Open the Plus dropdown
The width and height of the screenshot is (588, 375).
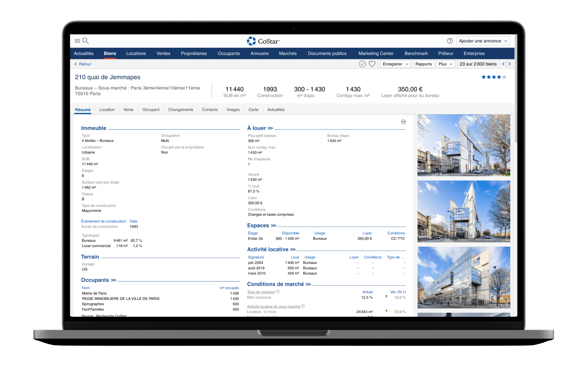click(446, 64)
